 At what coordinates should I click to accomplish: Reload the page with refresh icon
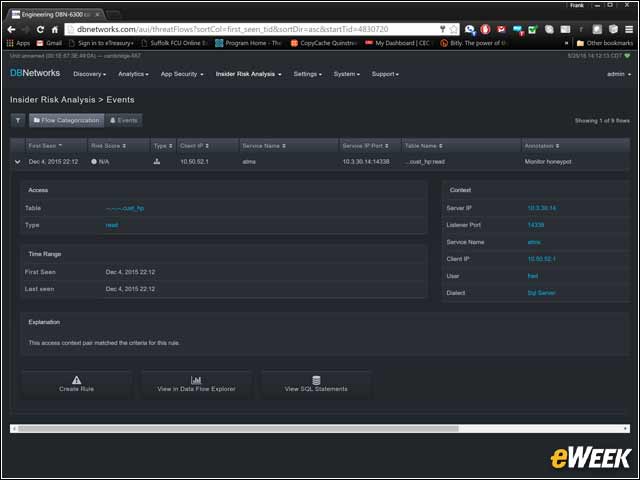[x=40, y=29]
